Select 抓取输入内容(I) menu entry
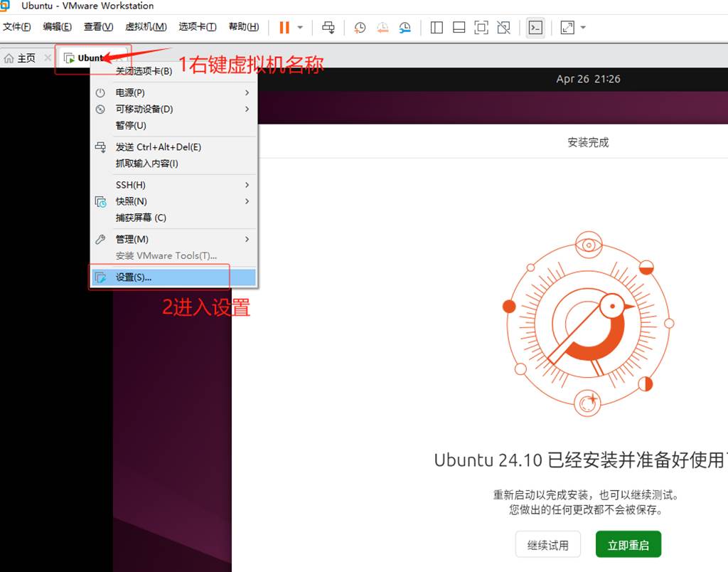Screen dimensions: 728x572 pos(173,164)
